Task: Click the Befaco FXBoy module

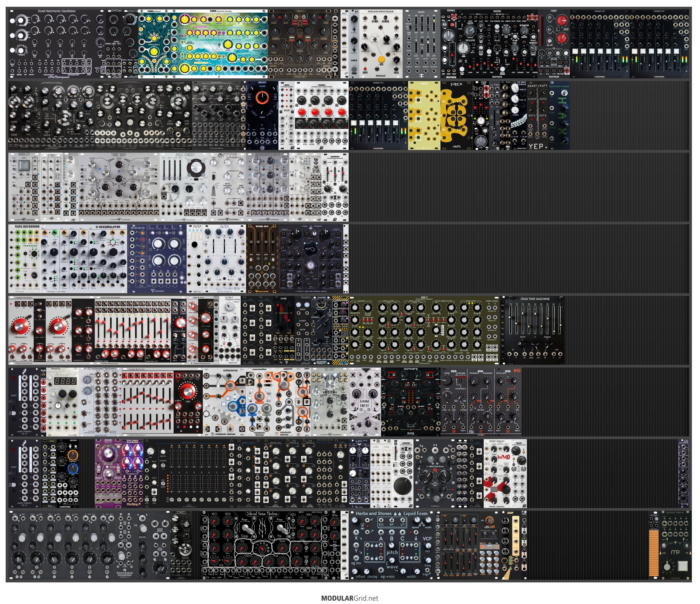Action: tap(554, 44)
